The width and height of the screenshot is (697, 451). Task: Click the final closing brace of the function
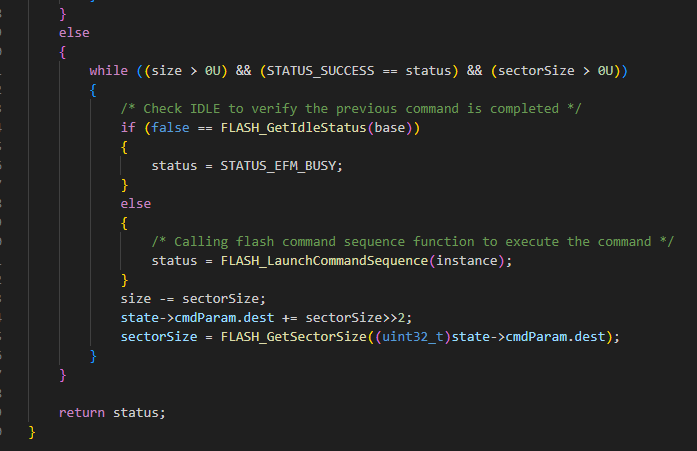pos(32,432)
